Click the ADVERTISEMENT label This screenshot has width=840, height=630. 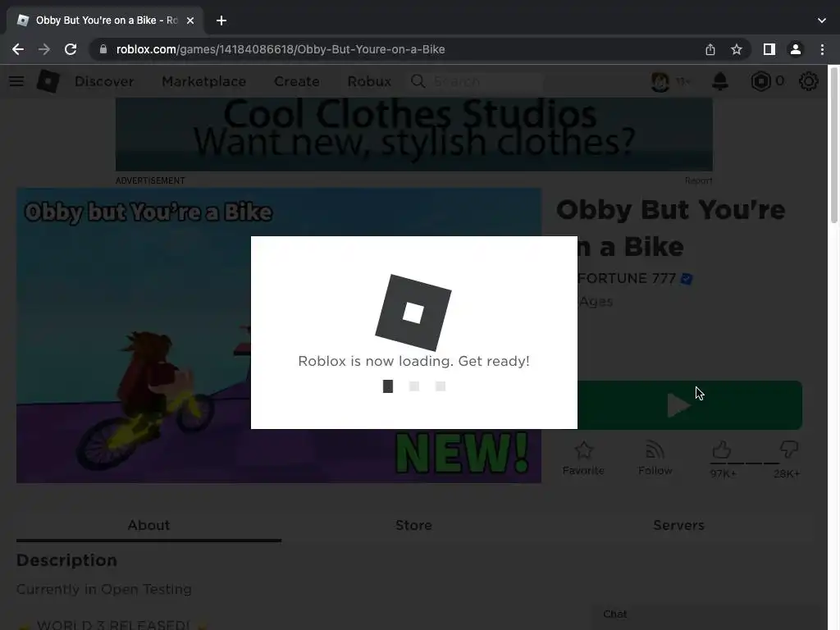[150, 180]
